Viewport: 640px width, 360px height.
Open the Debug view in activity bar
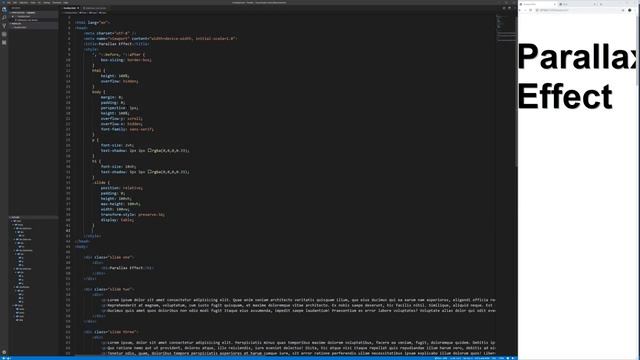tap(4, 34)
